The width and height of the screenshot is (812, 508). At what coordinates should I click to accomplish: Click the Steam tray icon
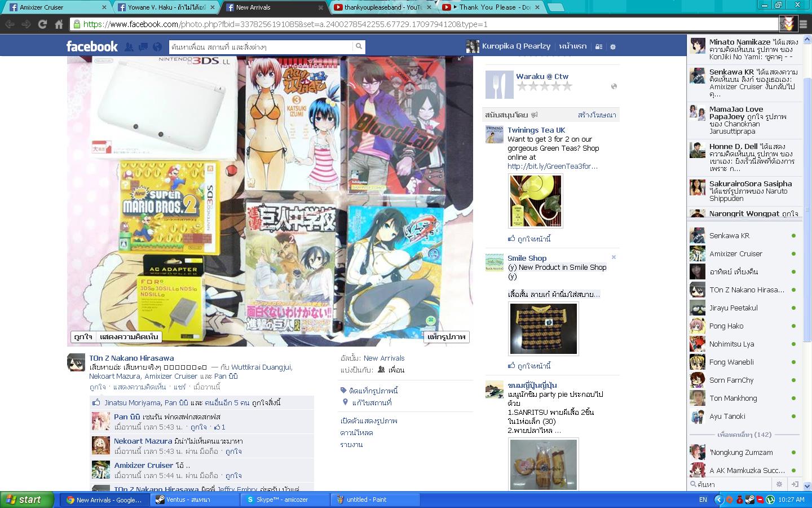coord(750,500)
